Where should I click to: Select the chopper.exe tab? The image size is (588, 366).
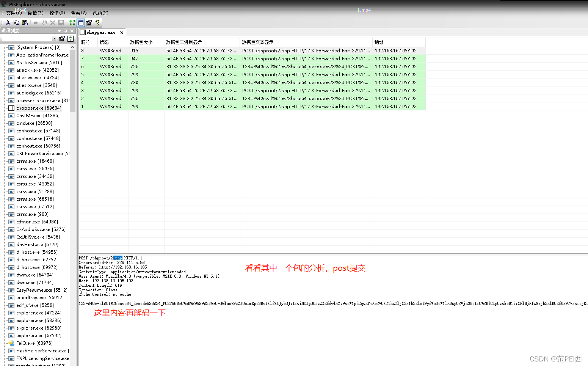click(100, 33)
